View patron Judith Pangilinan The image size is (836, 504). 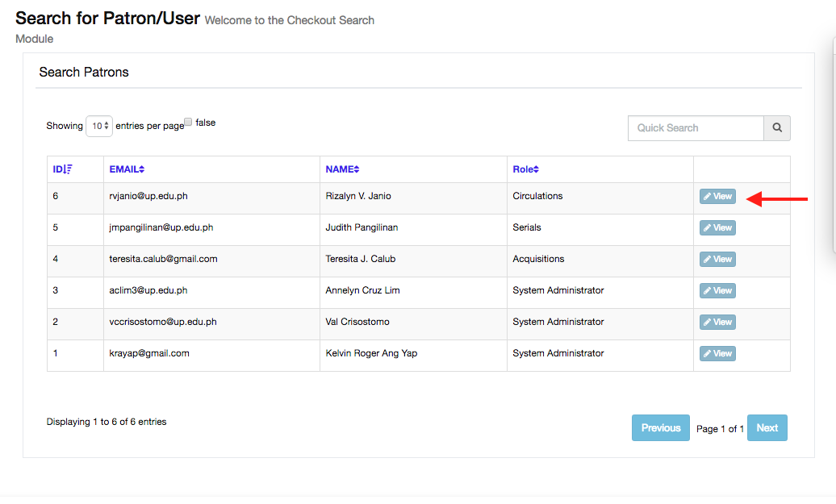[x=717, y=228]
